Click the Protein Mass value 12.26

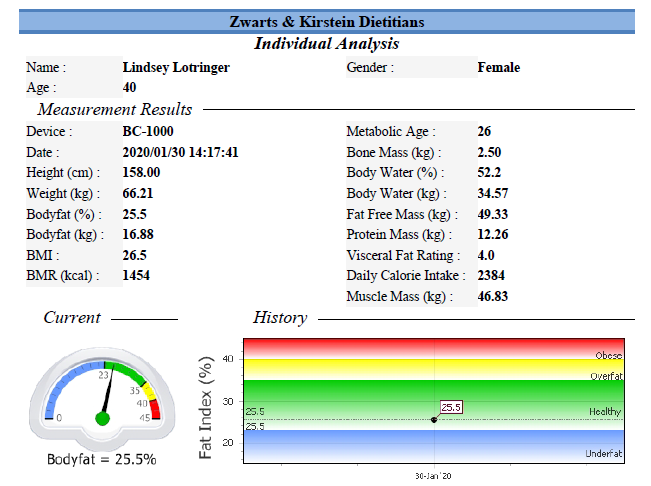click(493, 234)
